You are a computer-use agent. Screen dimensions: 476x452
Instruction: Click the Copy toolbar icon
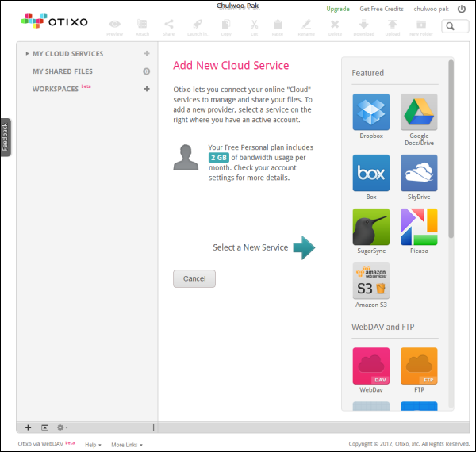point(226,24)
